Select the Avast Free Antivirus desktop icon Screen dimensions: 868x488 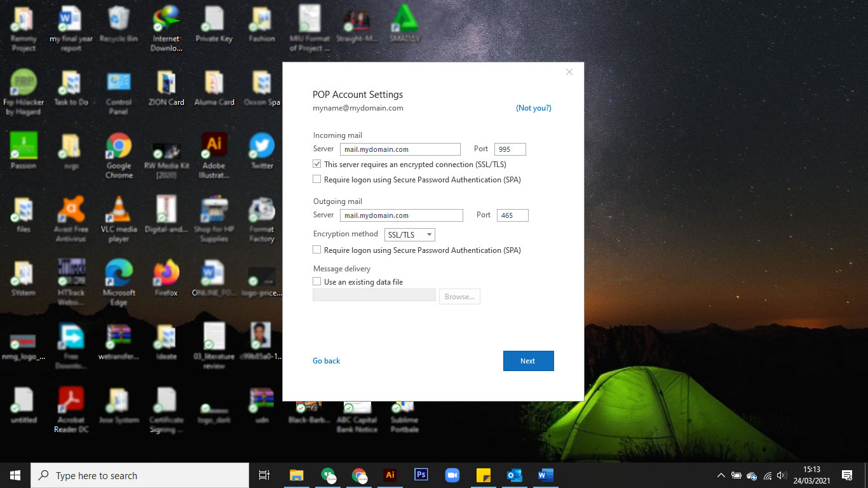(71, 219)
